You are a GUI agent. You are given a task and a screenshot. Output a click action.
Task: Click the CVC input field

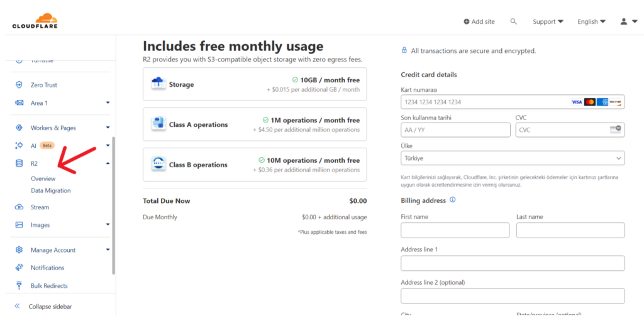(570, 129)
